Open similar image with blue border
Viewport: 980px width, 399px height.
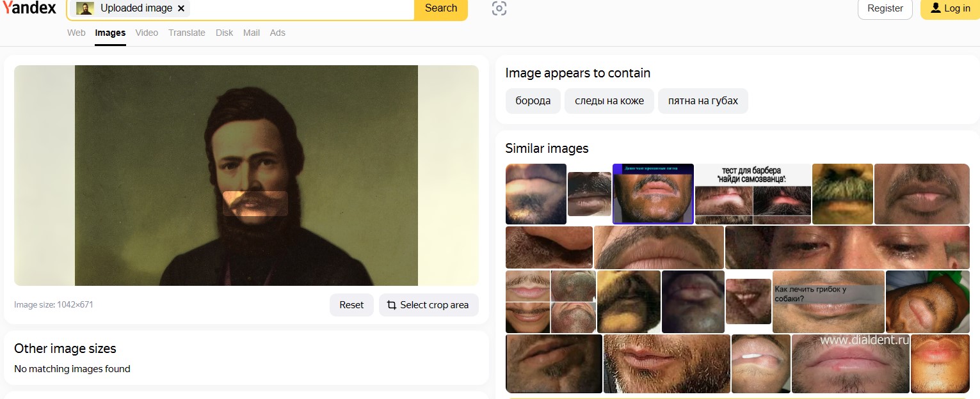click(x=653, y=194)
